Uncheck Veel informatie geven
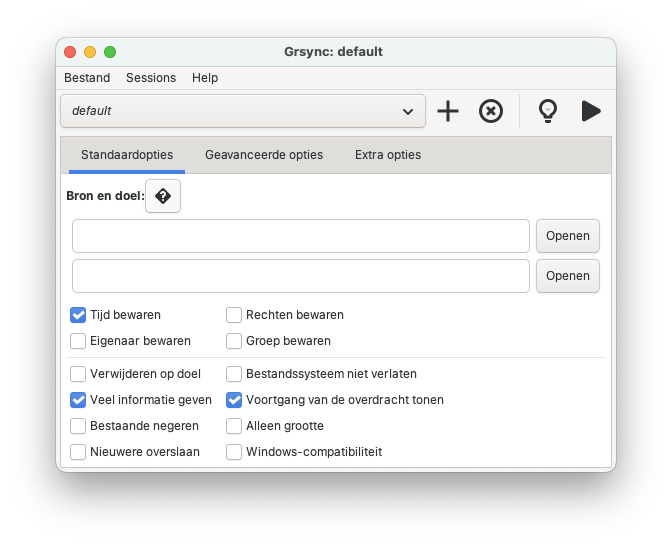672x546 pixels. pos(78,400)
